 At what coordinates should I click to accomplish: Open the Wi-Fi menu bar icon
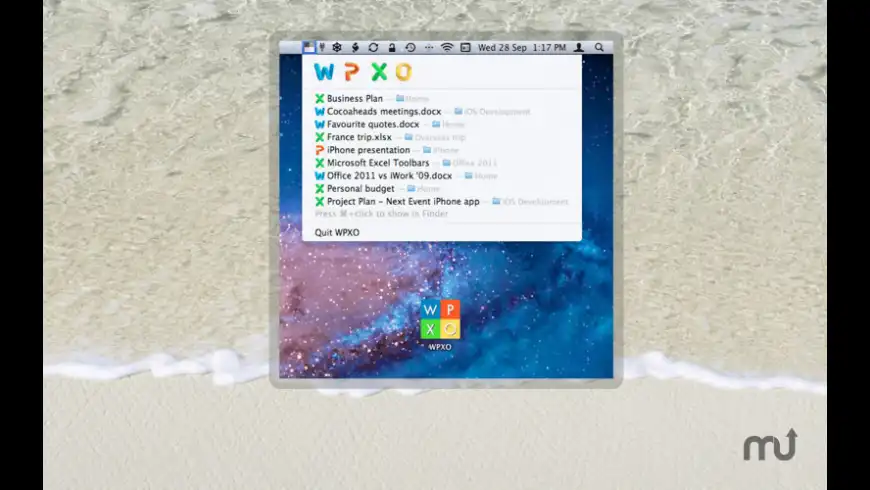point(447,47)
